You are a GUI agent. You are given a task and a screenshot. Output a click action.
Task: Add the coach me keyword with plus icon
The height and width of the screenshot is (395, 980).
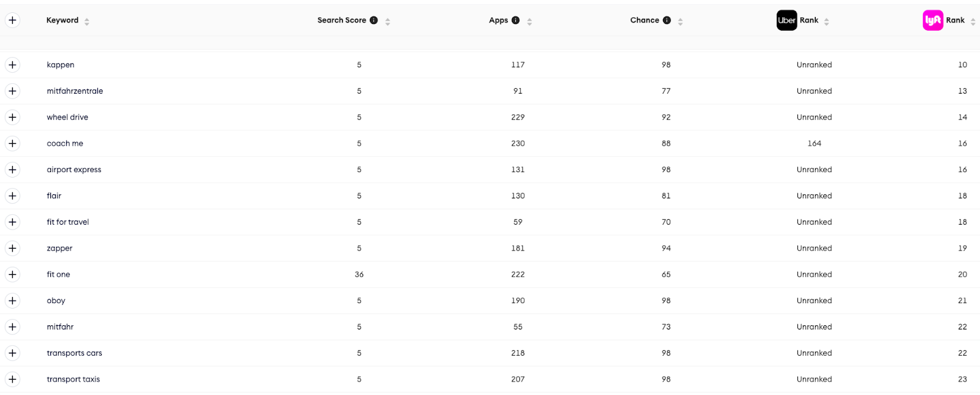pyautogui.click(x=12, y=143)
